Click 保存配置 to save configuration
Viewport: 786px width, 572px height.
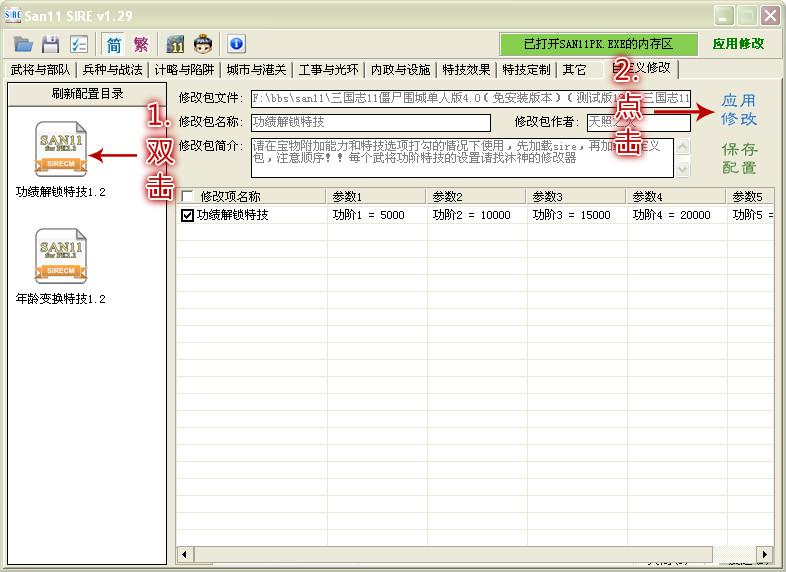[739, 158]
